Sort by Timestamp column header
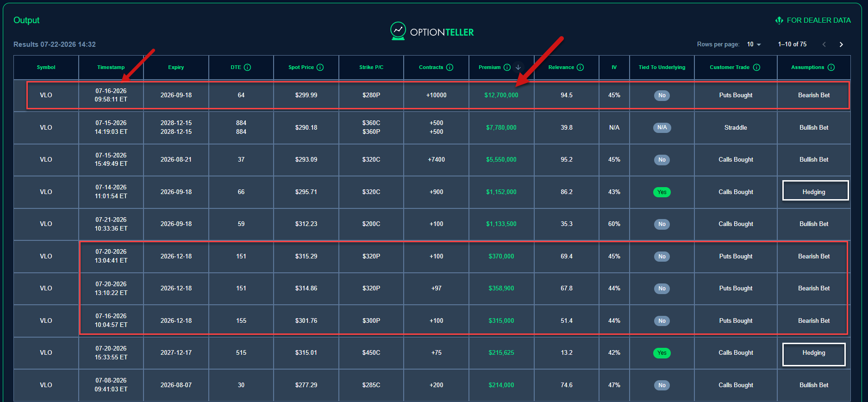Image resolution: width=868 pixels, height=402 pixels. pos(111,68)
